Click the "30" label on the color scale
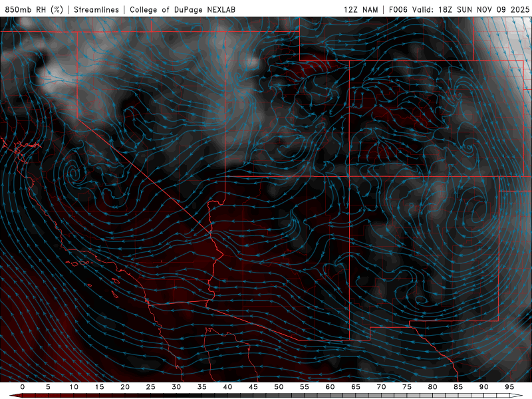The image size is (532, 399). coord(176,387)
